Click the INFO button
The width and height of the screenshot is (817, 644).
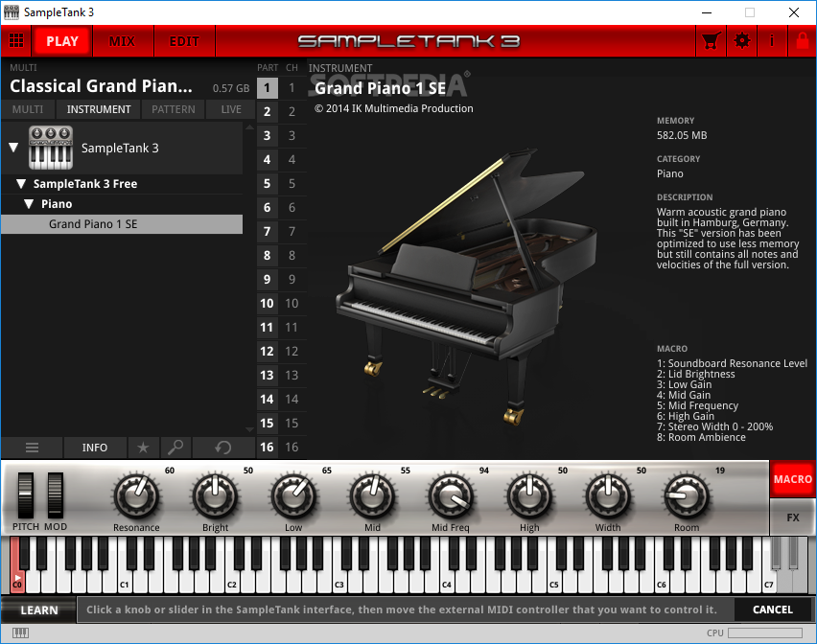pos(95,448)
